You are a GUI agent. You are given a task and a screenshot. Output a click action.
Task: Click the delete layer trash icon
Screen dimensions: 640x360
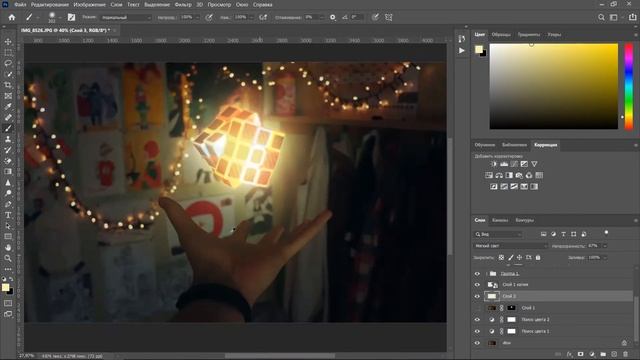click(x=625, y=354)
